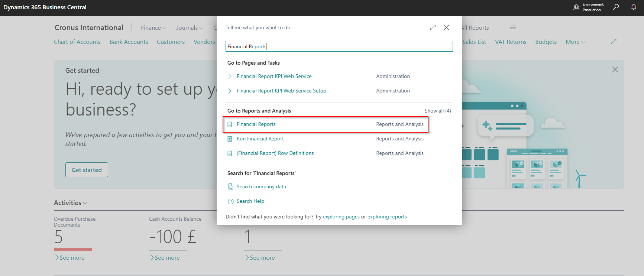Open Run Financial Report
The width and height of the screenshot is (644, 276).
click(260, 139)
